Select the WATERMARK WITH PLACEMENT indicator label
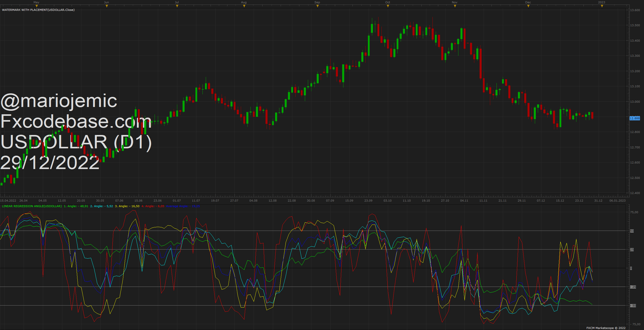This screenshot has width=644, height=330. point(38,10)
